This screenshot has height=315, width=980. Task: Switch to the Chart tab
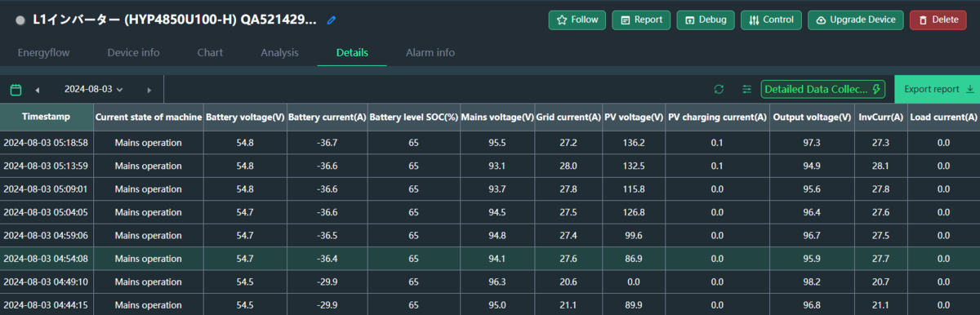(210, 53)
